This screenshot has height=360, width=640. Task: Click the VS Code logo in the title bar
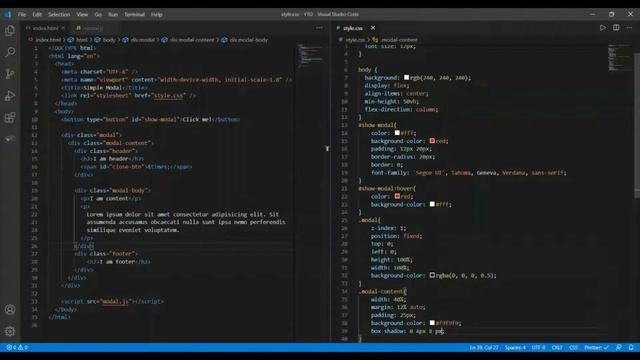[8, 14]
